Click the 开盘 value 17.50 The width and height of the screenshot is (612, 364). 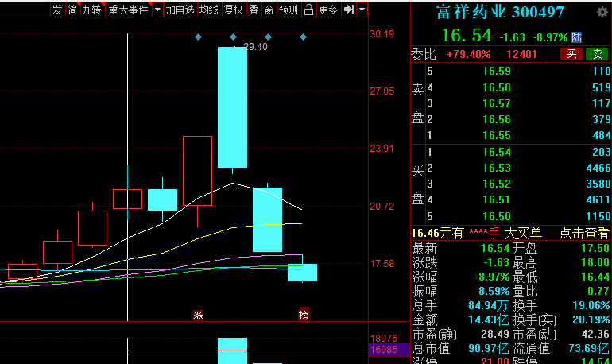pos(595,248)
